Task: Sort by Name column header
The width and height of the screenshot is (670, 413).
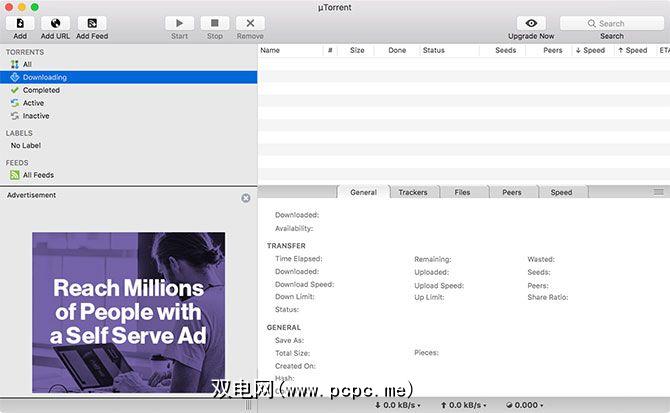Action: 291,50
